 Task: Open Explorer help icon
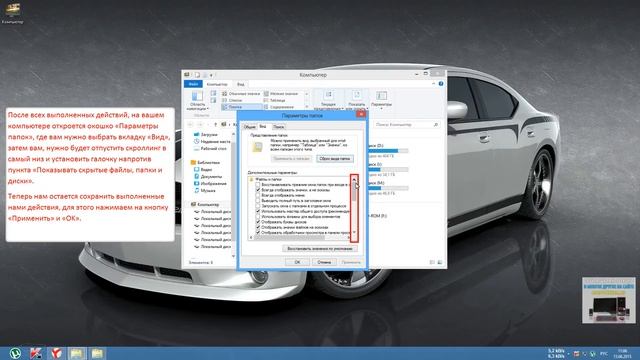point(441,84)
